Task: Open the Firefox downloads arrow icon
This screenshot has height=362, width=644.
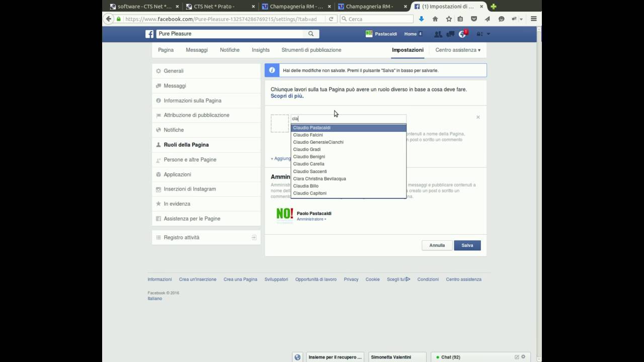Action: tap(422, 19)
